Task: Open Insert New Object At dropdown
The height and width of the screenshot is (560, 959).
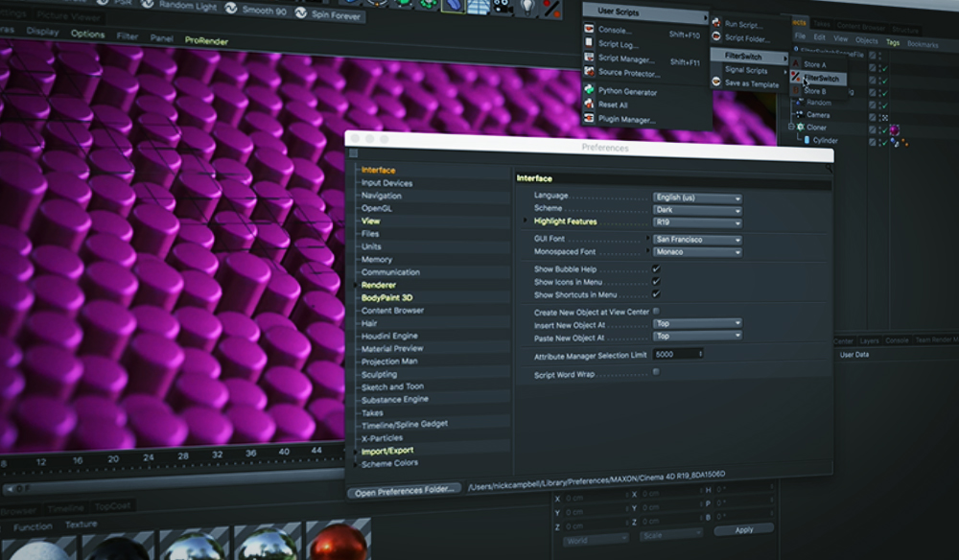Action: coord(697,323)
